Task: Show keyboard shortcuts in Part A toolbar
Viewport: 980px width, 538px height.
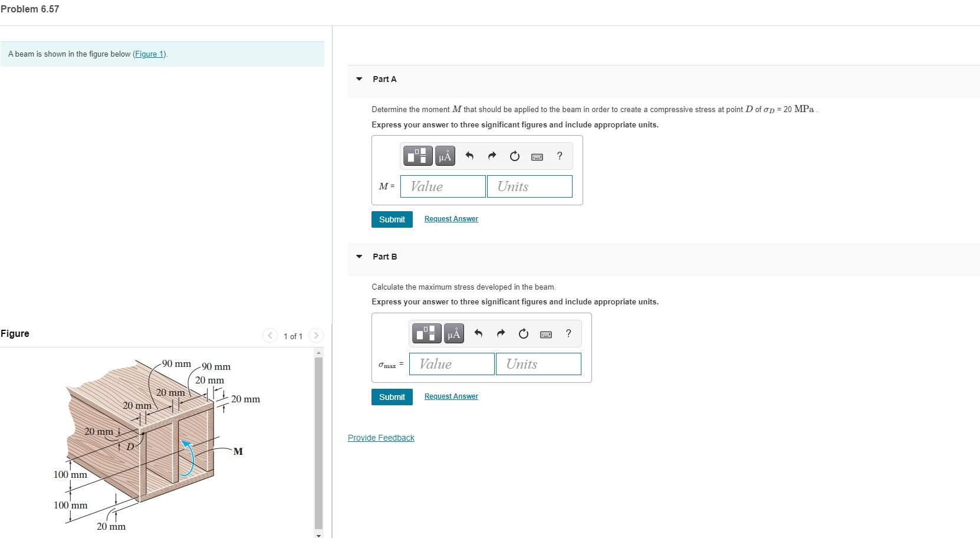Action: [x=537, y=156]
